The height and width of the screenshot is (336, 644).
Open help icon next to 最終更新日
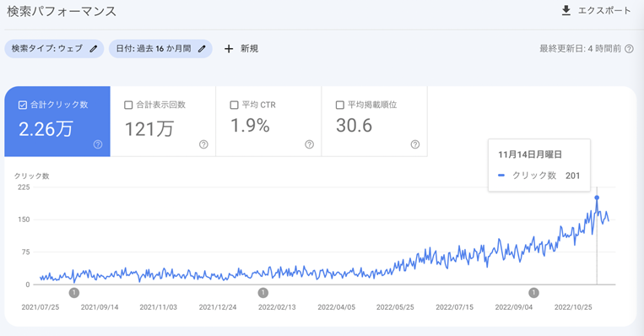[x=629, y=49]
